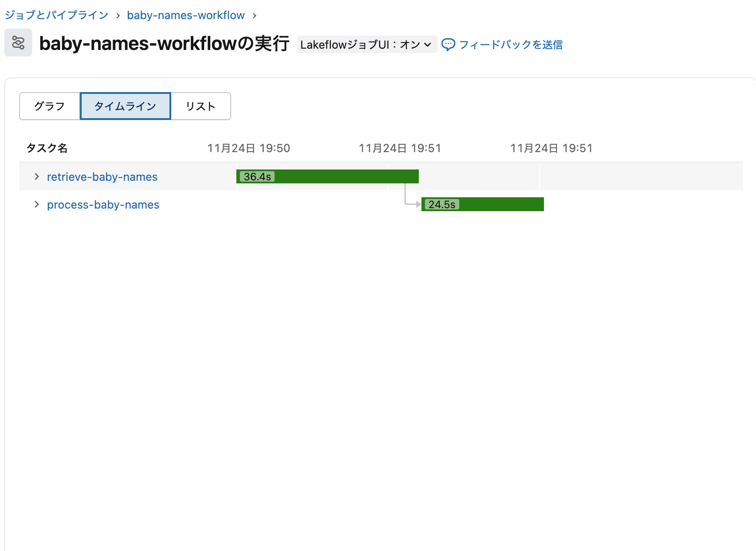Open the Lakeflow ジョブUI dropdown

(x=428, y=44)
